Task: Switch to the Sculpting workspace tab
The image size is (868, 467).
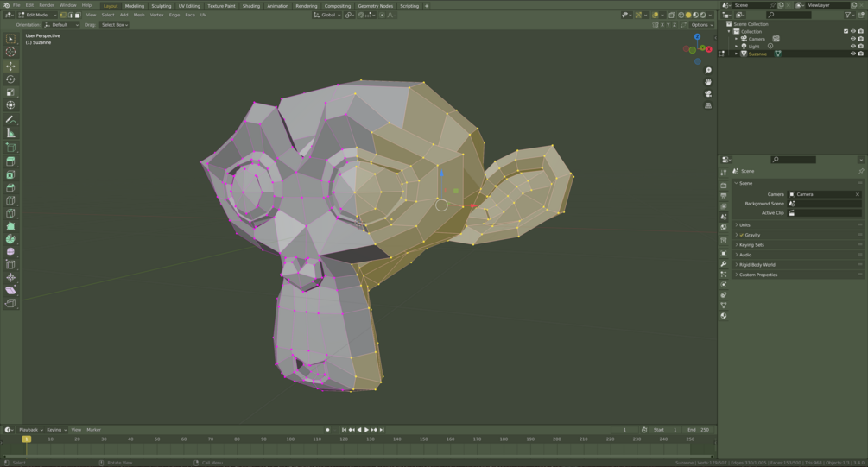Action: [162, 5]
